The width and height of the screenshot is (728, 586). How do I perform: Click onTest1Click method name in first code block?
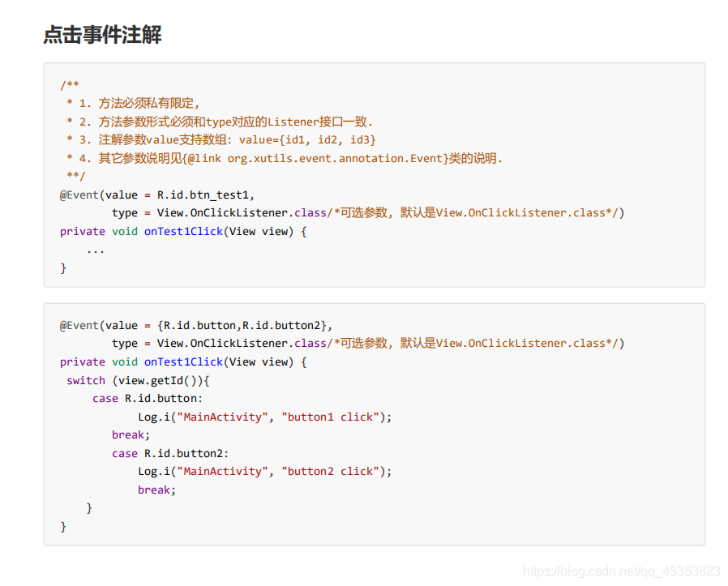pos(183,231)
